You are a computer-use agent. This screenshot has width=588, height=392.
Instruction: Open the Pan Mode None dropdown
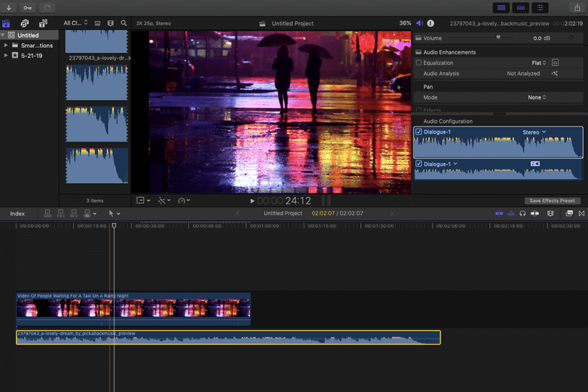coord(537,97)
